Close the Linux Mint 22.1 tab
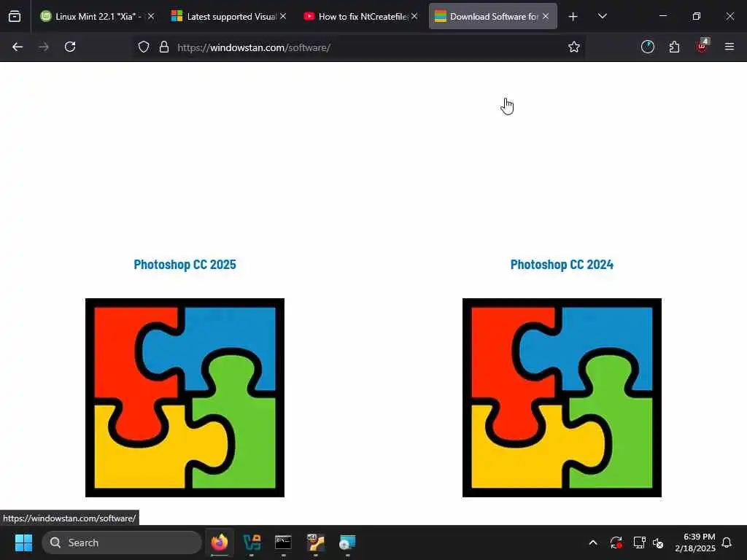747x560 pixels. click(150, 16)
